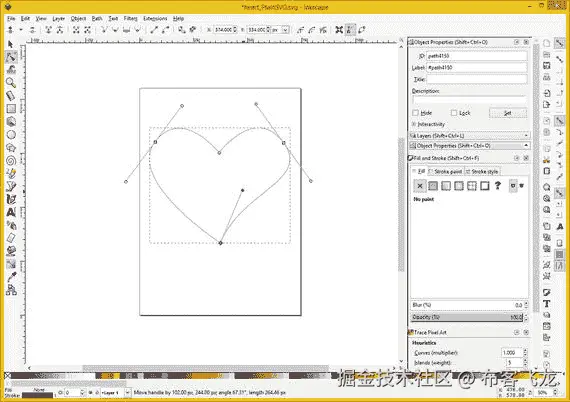Select the Spray tool
The image size is (570, 402).
coord(11,225)
